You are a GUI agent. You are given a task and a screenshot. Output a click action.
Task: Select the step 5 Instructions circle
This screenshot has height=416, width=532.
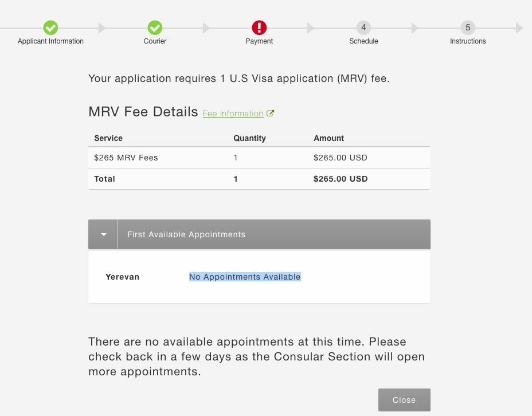(x=468, y=28)
